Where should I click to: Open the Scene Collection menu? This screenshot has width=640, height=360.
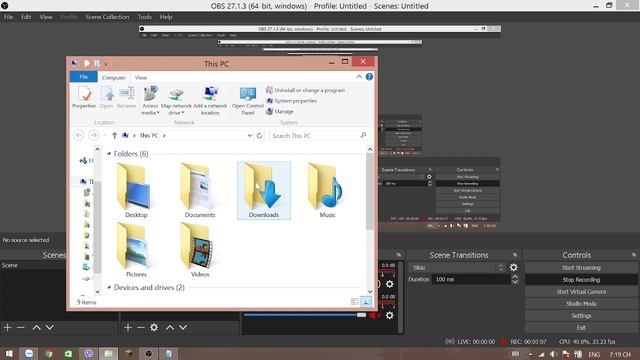point(107,17)
